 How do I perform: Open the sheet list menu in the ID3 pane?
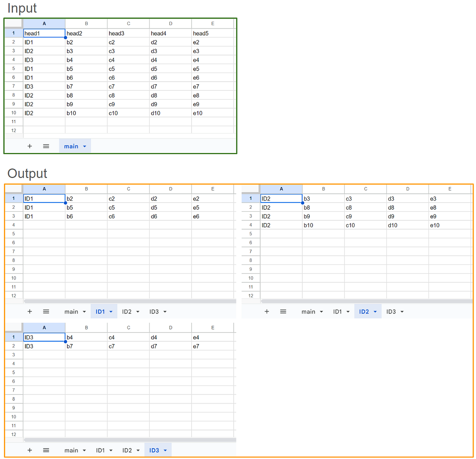pos(46,450)
